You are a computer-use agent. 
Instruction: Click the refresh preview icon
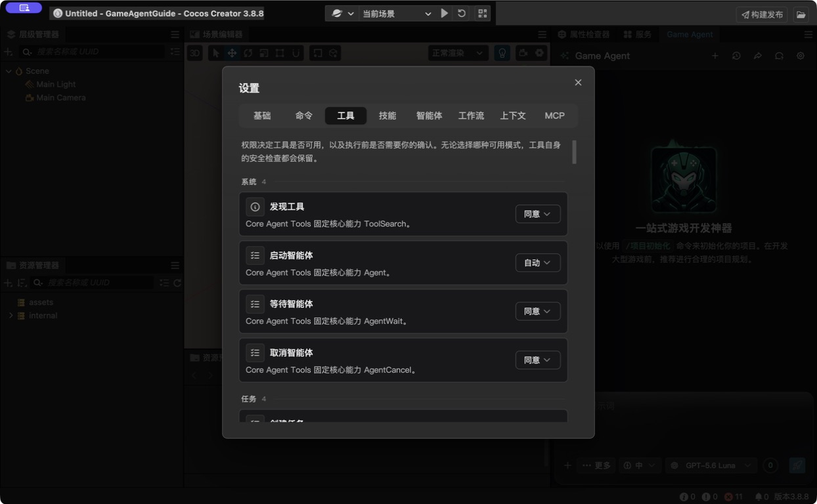tap(462, 13)
